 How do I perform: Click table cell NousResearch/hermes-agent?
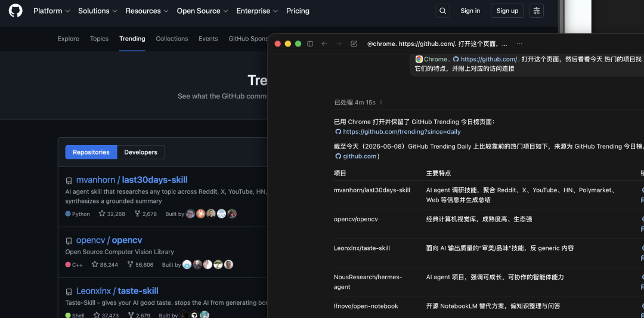click(368, 282)
